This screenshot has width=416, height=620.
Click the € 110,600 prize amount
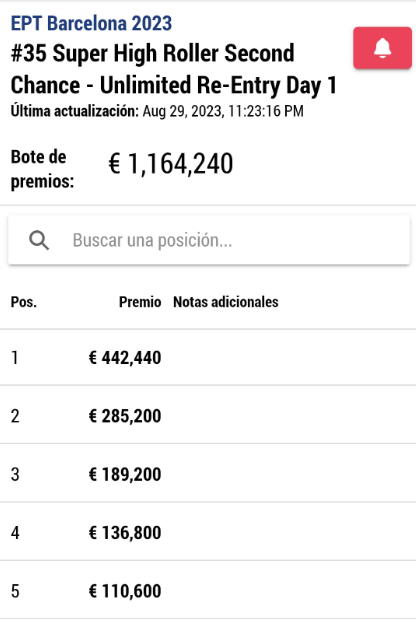click(125, 592)
